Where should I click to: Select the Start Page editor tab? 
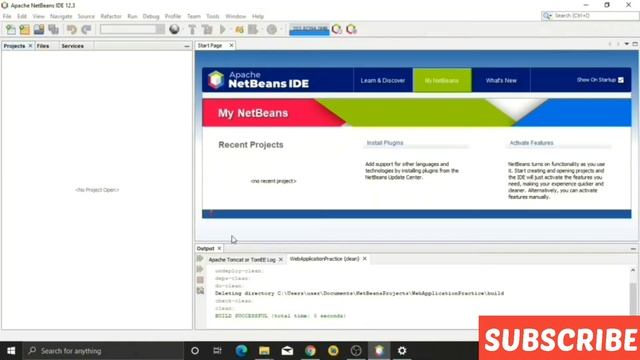pos(210,46)
